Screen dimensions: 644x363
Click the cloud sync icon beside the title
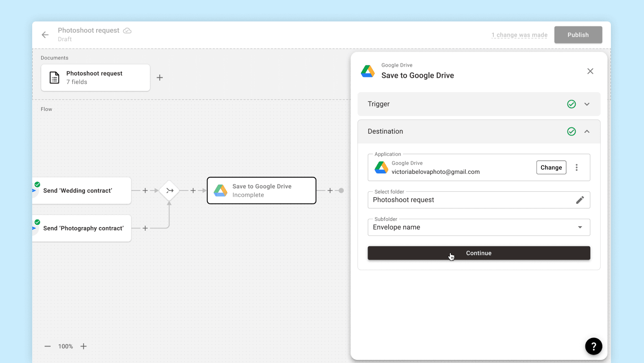coord(127,30)
